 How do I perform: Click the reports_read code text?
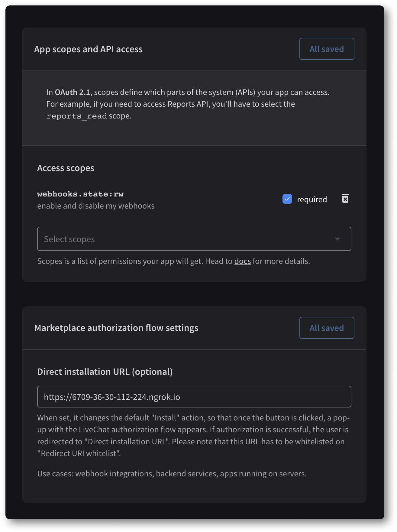[x=77, y=116]
